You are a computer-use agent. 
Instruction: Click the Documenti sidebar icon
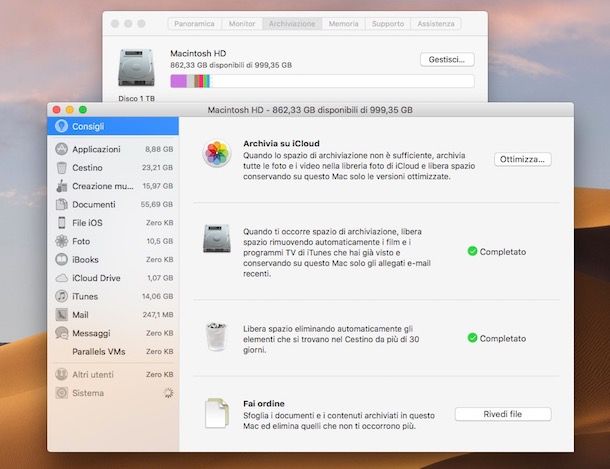(x=61, y=204)
